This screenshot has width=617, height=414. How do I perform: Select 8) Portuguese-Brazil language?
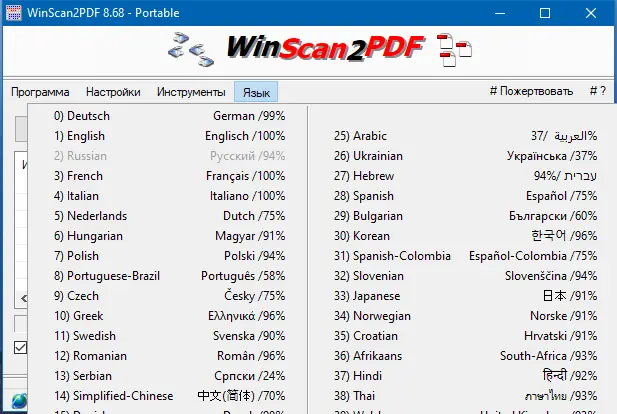coord(168,276)
